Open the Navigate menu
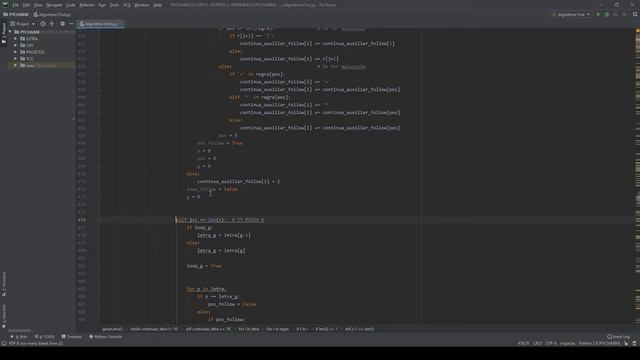The height and width of the screenshot is (360, 640). click(54, 5)
